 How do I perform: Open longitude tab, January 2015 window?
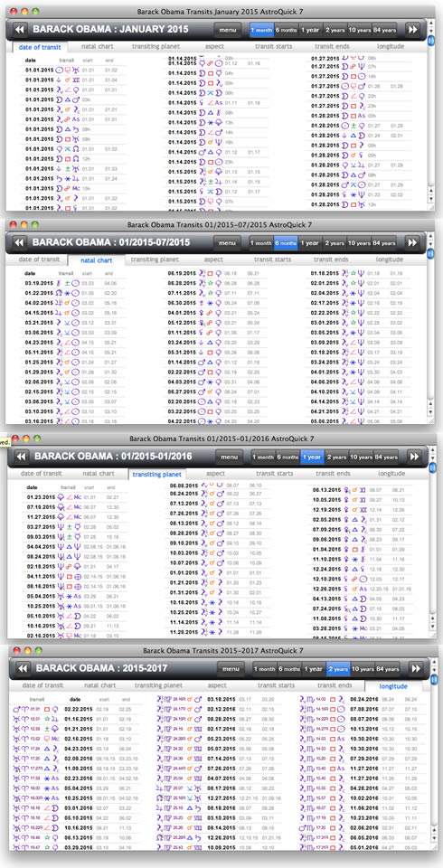[391, 46]
